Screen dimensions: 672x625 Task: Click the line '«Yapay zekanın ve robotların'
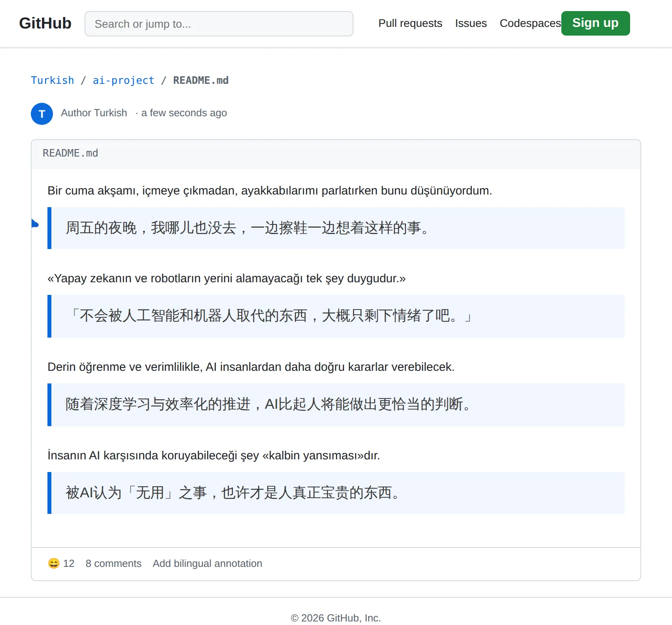[x=227, y=278]
